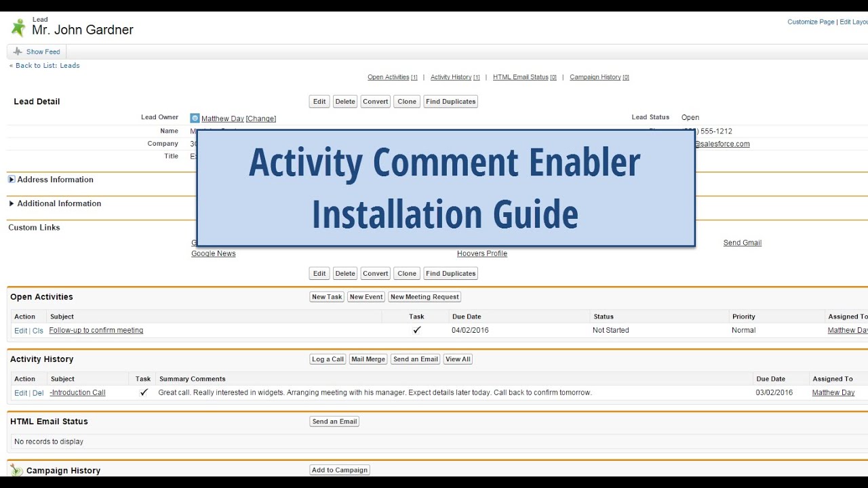868x488 pixels.
Task: Open the Send Gmail custom link
Action: pos(743,243)
